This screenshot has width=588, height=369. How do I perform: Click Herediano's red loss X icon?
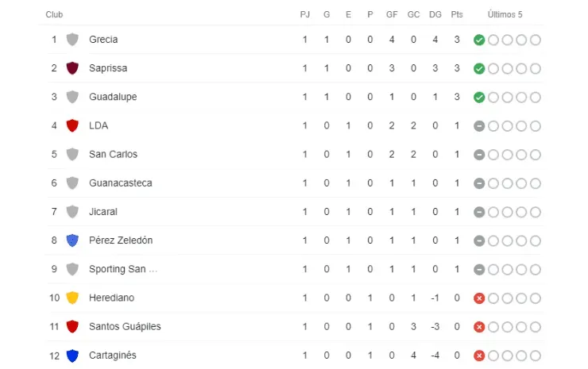(x=478, y=298)
